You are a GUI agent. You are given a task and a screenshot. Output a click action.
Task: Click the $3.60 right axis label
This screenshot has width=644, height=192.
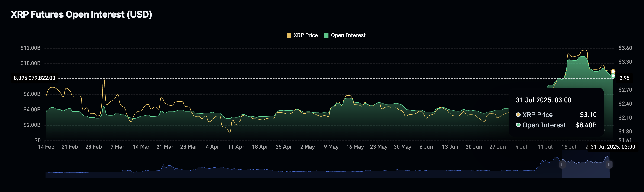tap(625, 48)
